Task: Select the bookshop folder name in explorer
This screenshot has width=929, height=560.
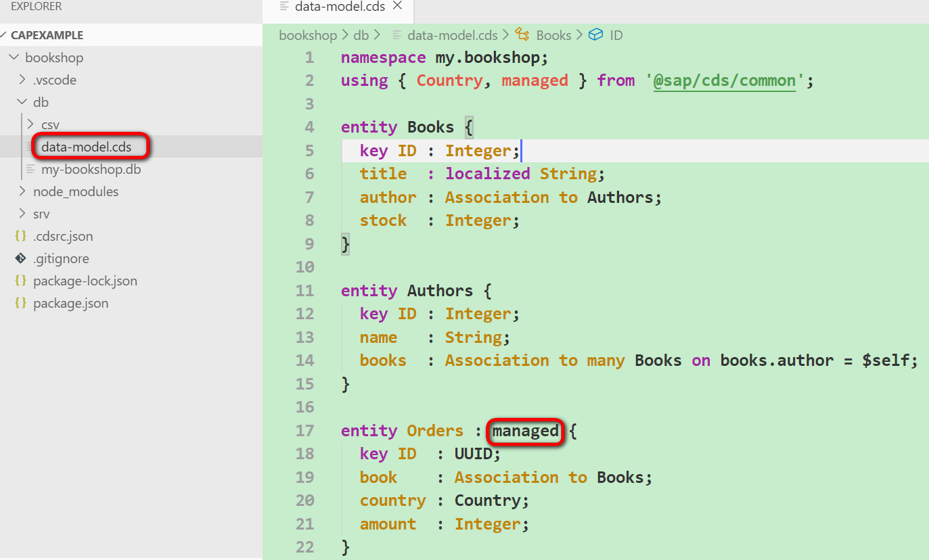Action: [x=54, y=57]
